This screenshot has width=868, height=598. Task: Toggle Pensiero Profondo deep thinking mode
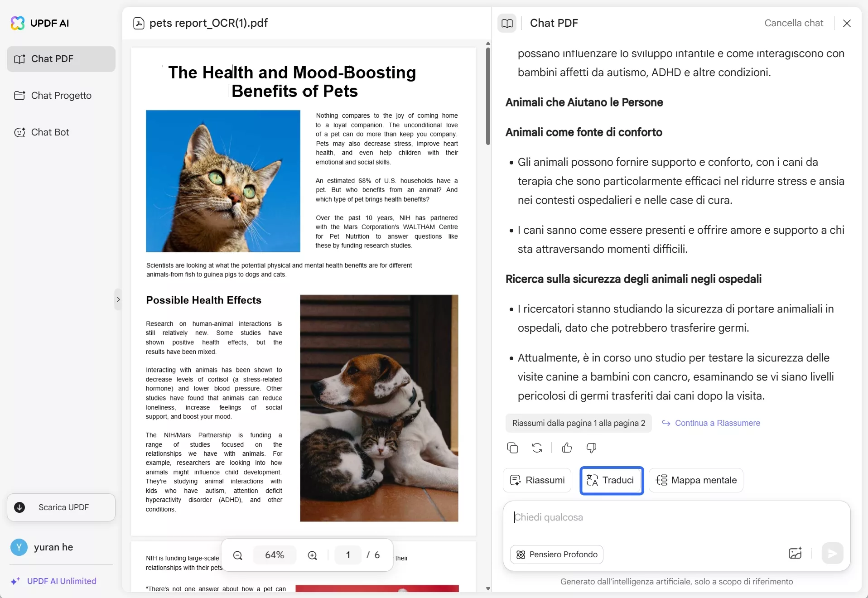(x=557, y=555)
